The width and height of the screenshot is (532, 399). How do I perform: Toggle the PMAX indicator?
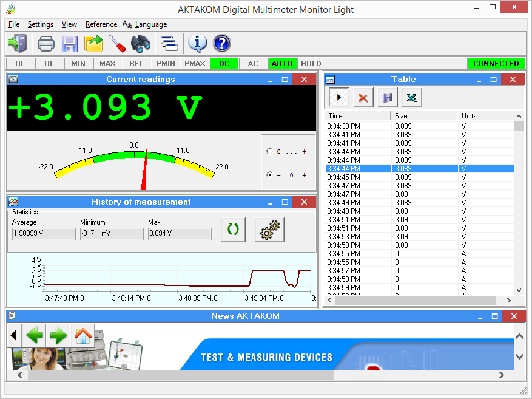(195, 64)
